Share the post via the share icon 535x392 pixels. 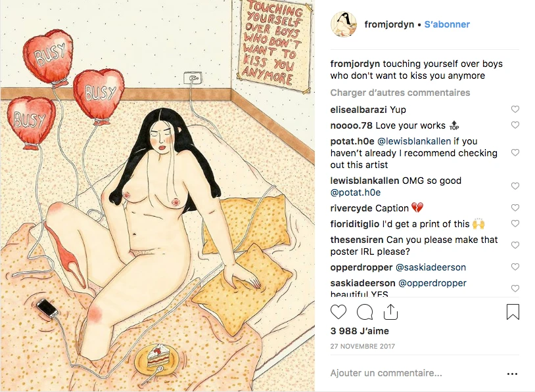click(390, 311)
